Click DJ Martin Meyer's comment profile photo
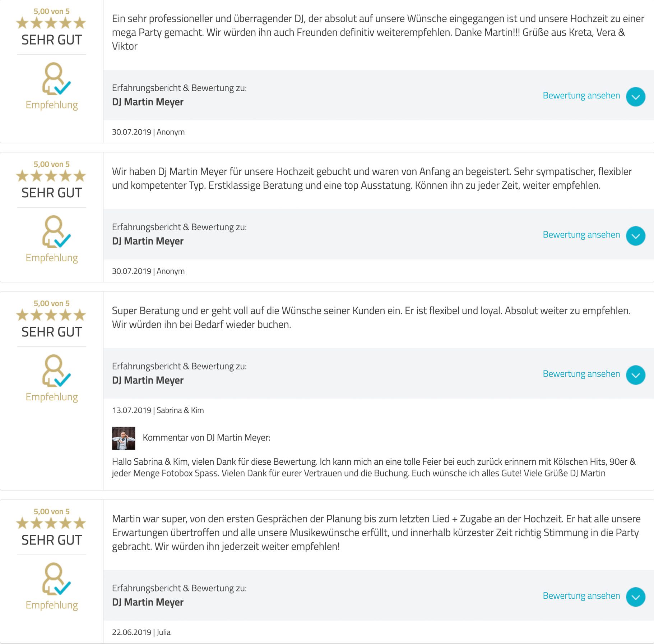 [124, 438]
